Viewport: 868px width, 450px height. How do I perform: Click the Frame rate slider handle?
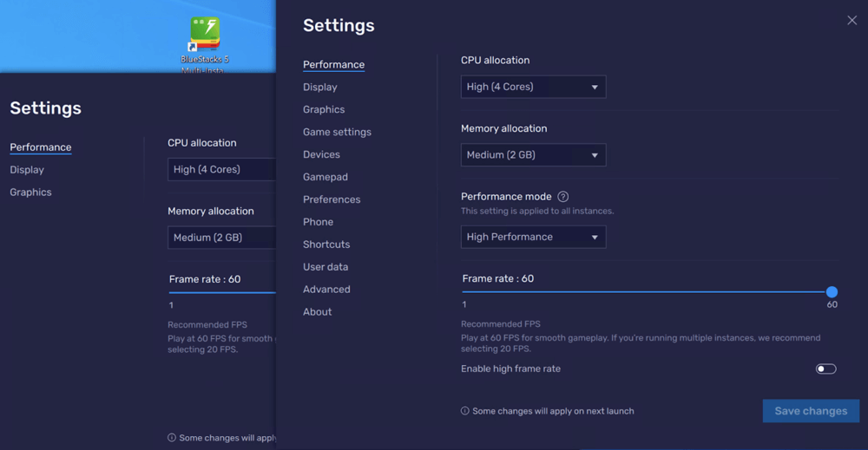point(832,292)
